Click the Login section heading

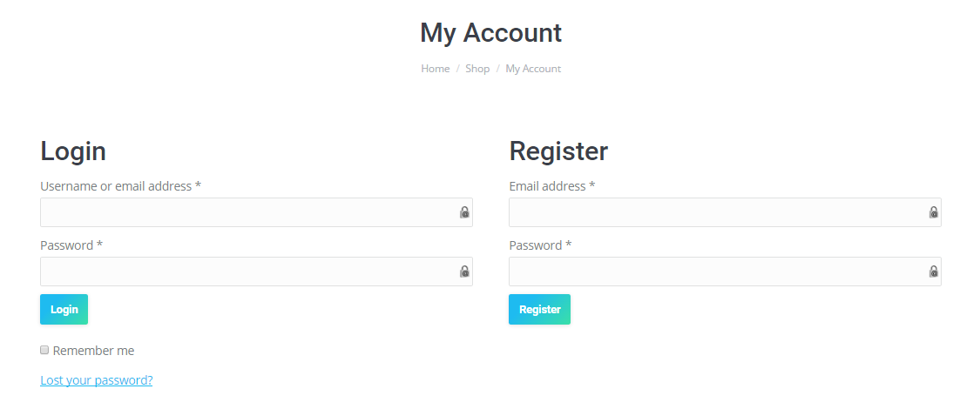[73, 151]
